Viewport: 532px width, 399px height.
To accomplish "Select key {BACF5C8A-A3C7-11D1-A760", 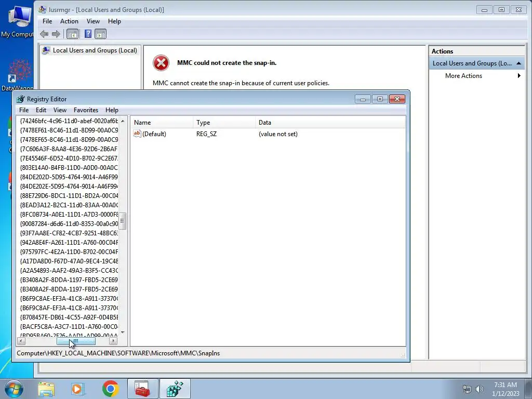I will 69,327.
